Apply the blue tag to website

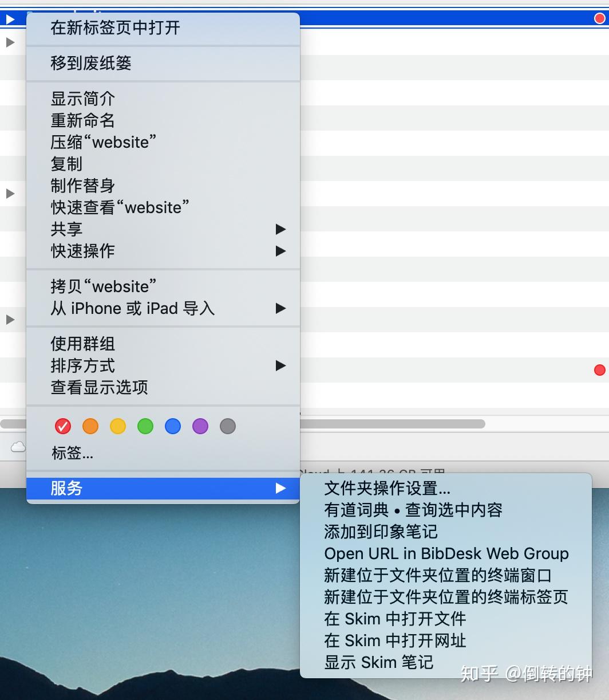point(172,426)
